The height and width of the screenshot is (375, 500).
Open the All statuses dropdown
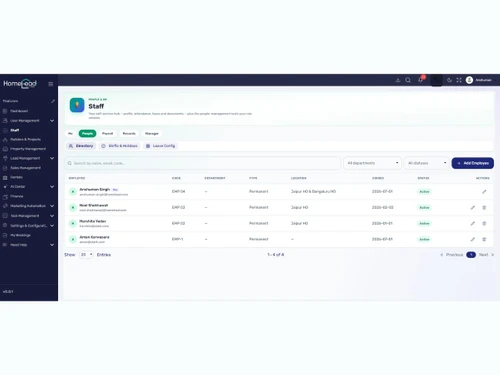tap(427, 163)
